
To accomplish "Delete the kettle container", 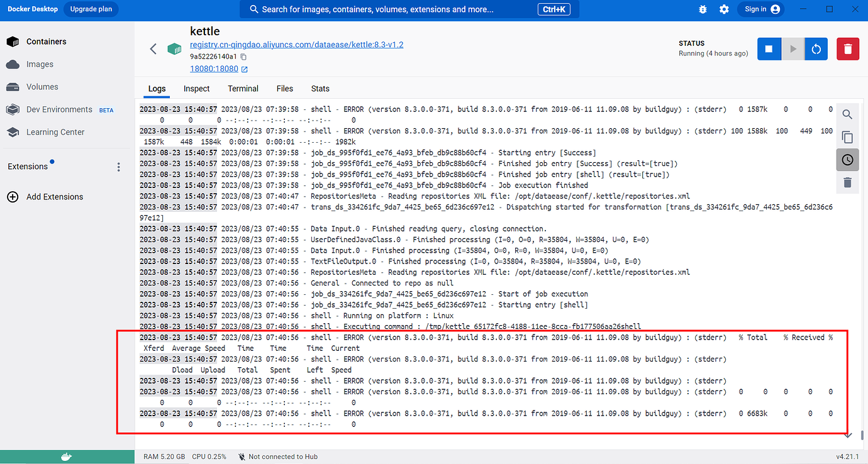I will 847,48.
